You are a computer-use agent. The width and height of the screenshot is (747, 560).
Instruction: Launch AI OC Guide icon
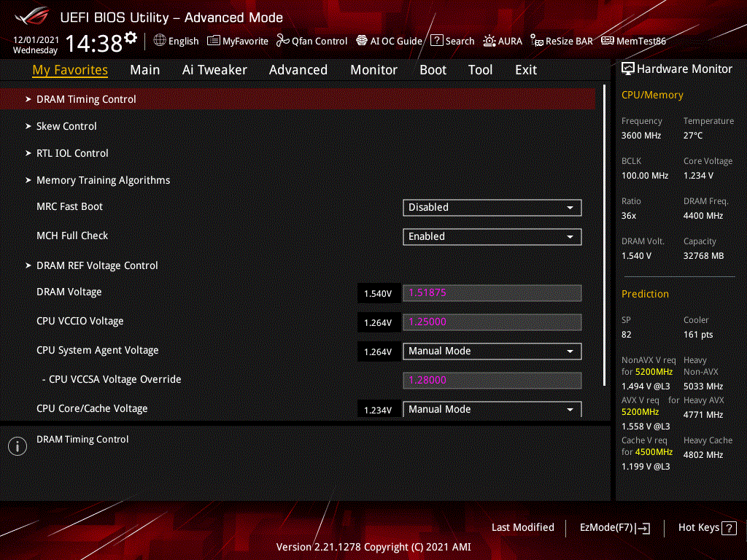tap(362, 41)
